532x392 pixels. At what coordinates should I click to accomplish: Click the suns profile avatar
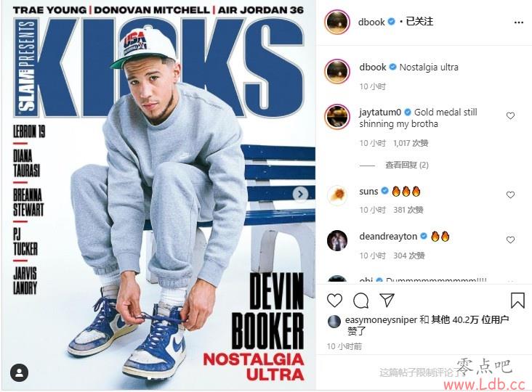click(337, 195)
